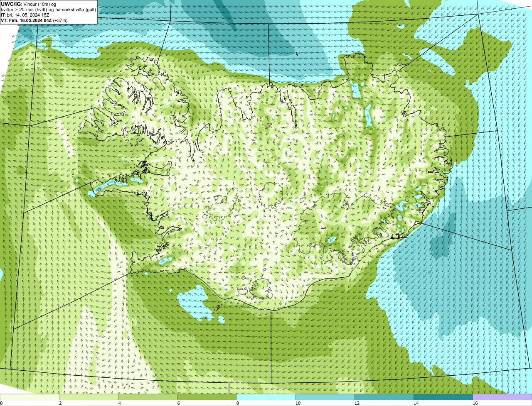
Task: Click the 14–16 m/s dark teal legend swatch
Action: pyautogui.click(x=443, y=397)
